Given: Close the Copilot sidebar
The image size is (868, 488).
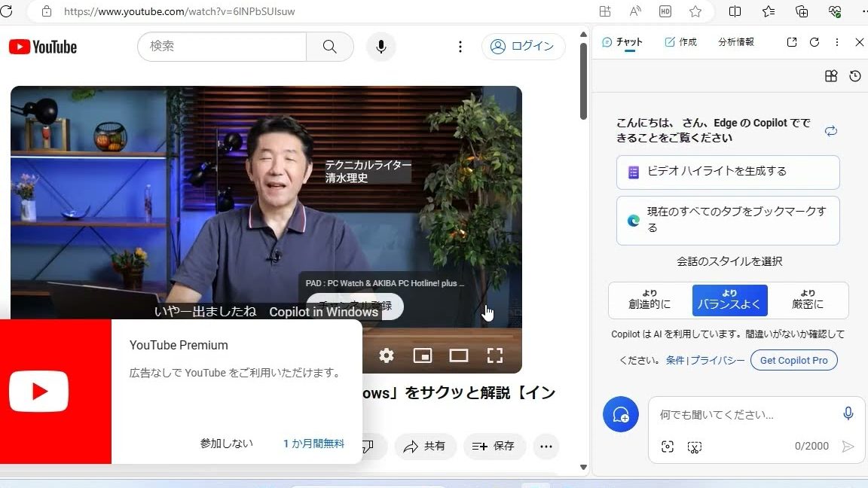Looking at the screenshot, I should coord(859,42).
